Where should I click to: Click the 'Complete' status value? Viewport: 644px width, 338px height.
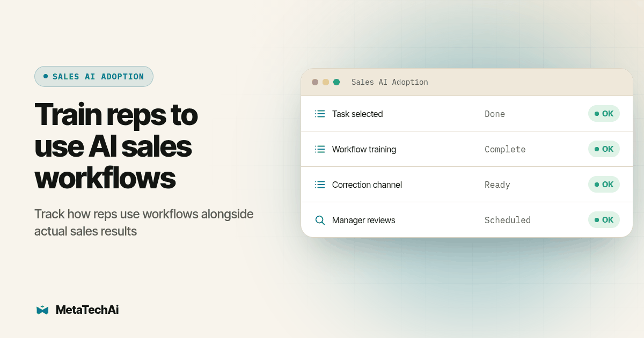point(505,149)
